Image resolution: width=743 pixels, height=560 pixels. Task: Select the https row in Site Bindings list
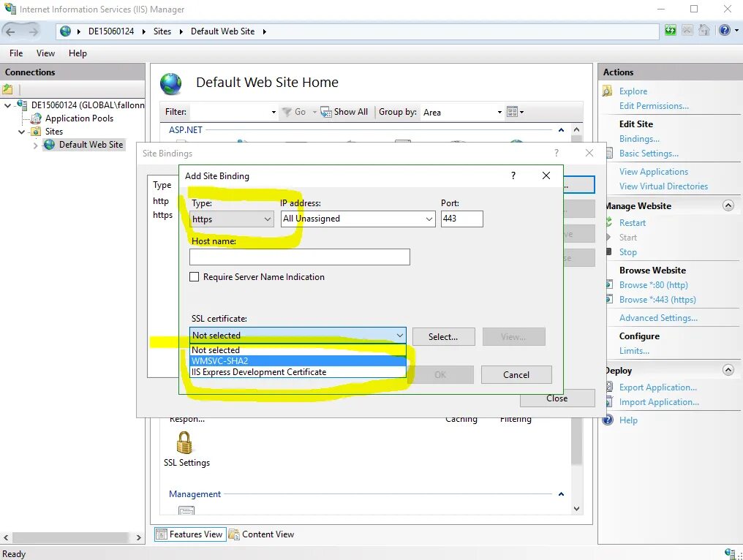coord(162,215)
